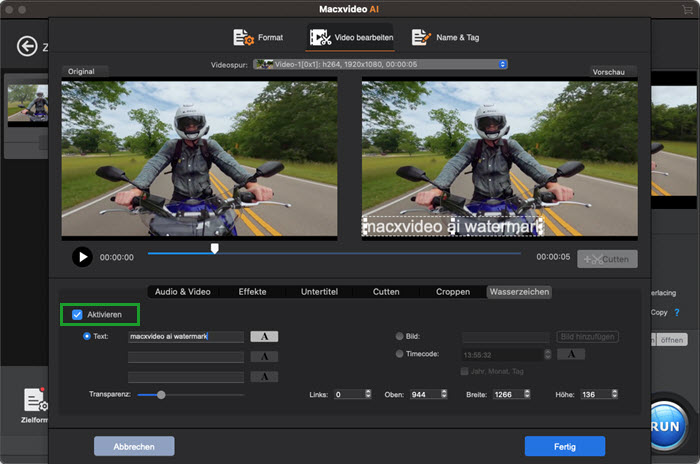Viewport: 700px width, 464px height.
Task: Select the watermark overlay in Vorschau preview
Action: (x=453, y=226)
